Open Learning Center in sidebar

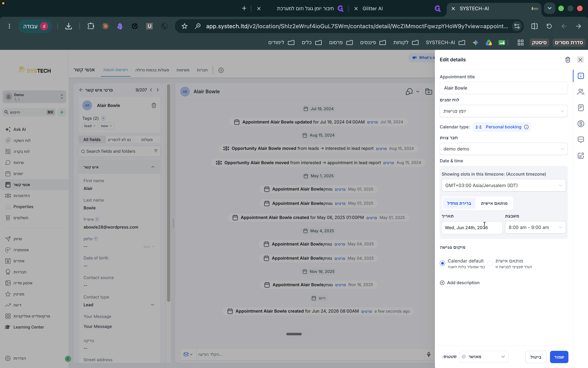pyautogui.click(x=29, y=327)
